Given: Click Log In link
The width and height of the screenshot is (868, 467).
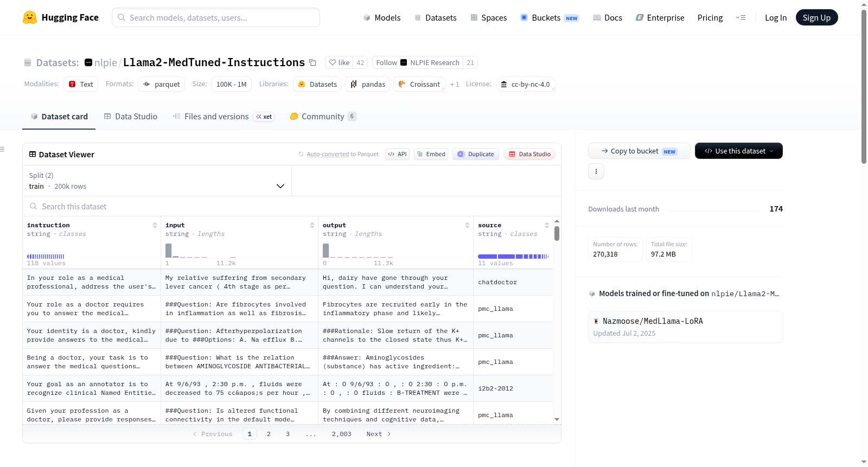Looking at the screenshot, I should click(776, 17).
